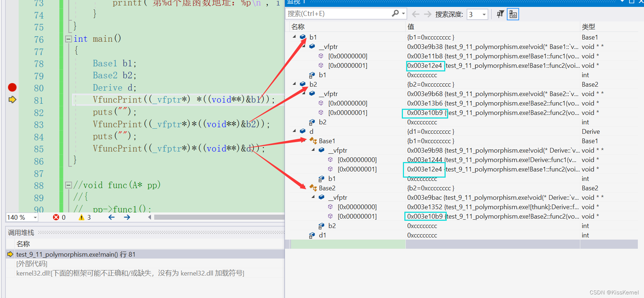The height and width of the screenshot is (298, 644).
Task: Click the code line 'Base2 b2;'
Action: 114,75
